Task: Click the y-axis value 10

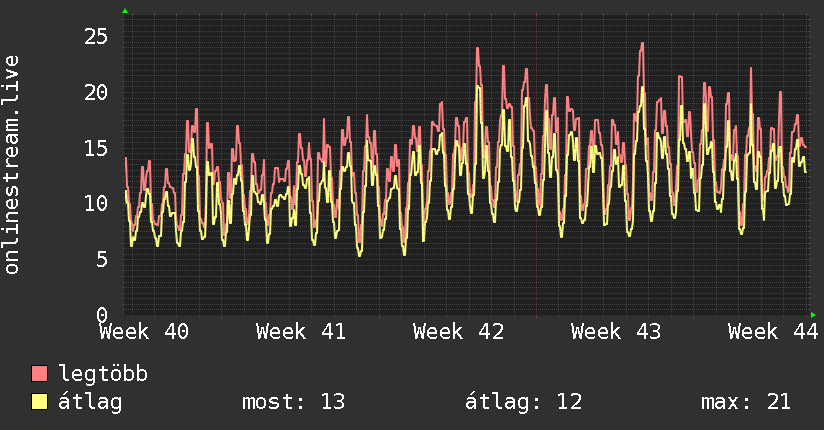Action: coord(96,203)
